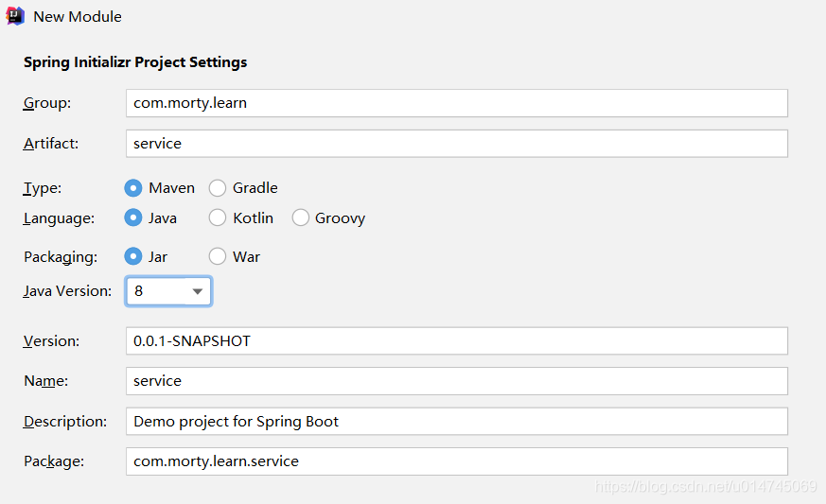This screenshot has width=826, height=504.
Task: Select the Maven type radio button
Action: click(133, 188)
